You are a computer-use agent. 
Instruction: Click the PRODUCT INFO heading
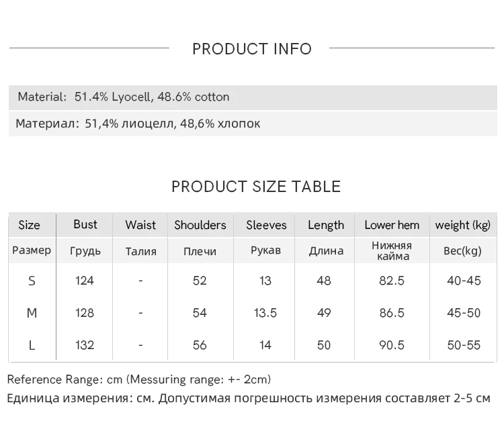click(252, 49)
